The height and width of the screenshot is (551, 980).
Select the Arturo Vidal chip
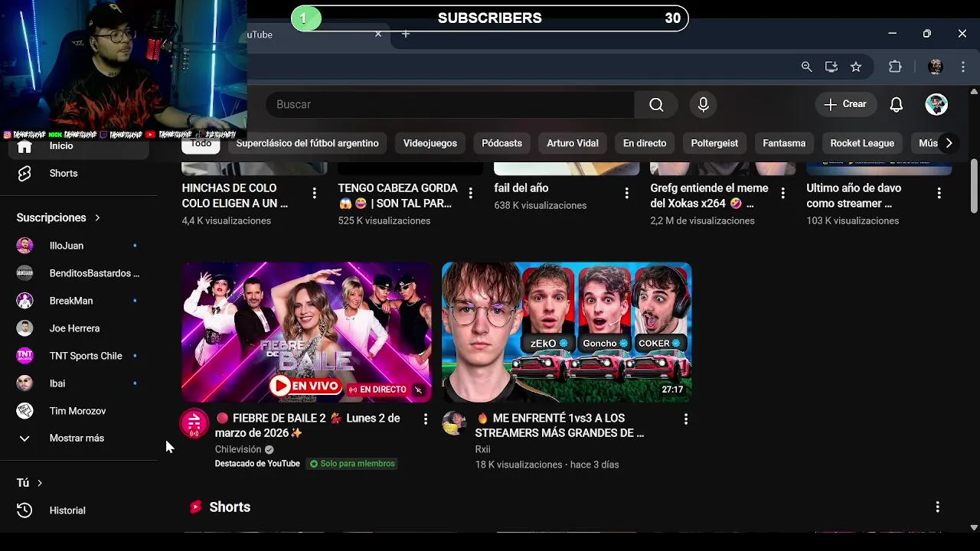(x=573, y=143)
